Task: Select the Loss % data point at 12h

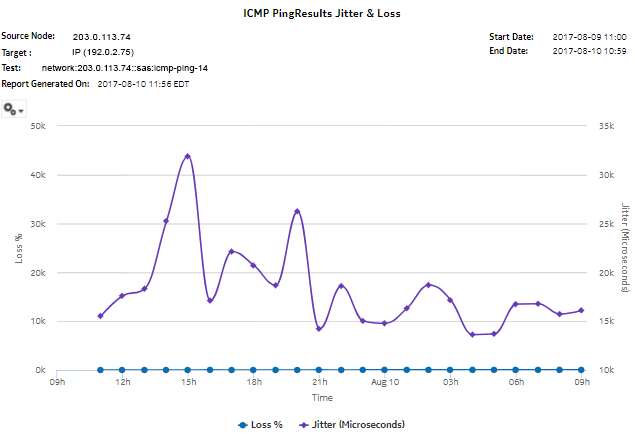Action: coord(122,370)
